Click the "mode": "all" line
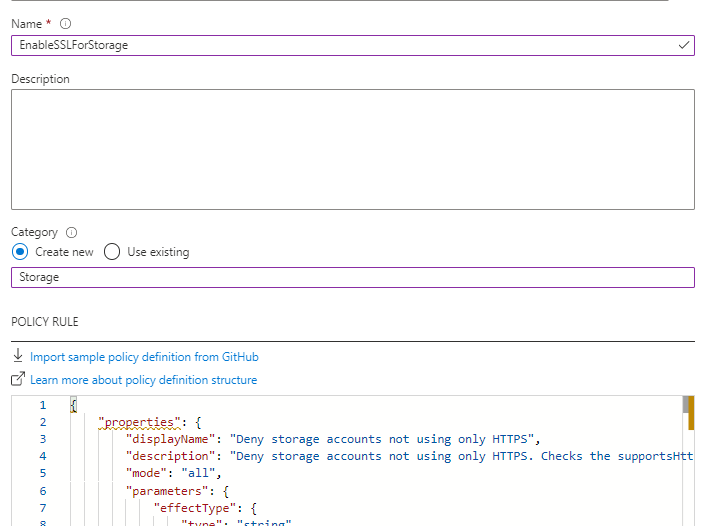Viewport: 707px width, 526px height. pos(172,473)
